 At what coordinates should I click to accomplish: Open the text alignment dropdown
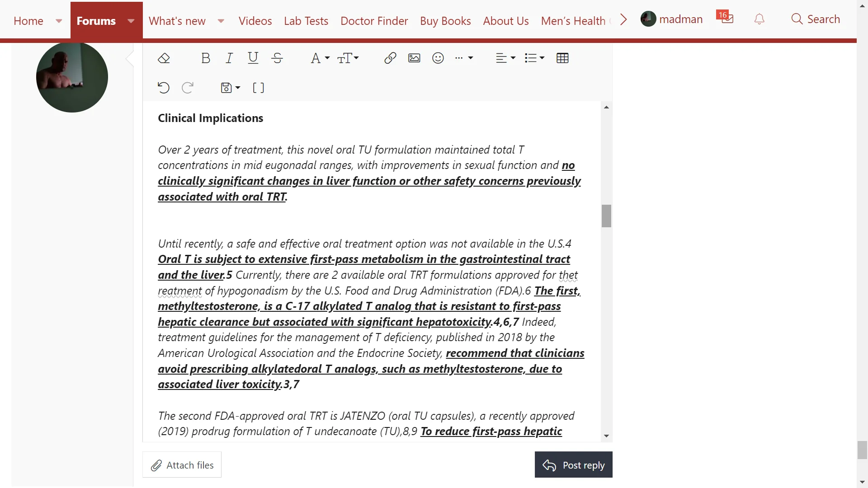505,58
